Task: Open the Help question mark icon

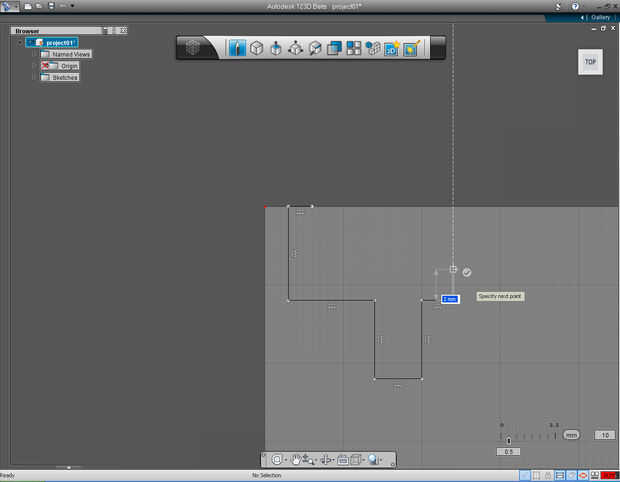Action: (575, 6)
